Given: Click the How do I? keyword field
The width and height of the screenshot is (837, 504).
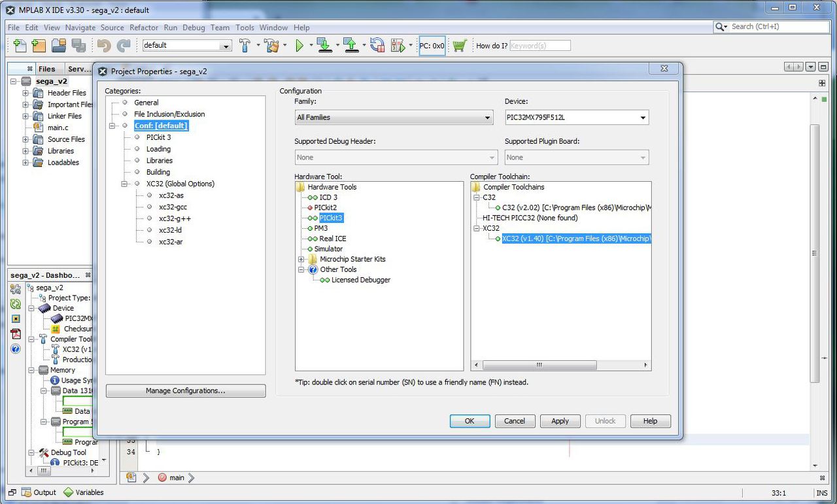Looking at the screenshot, I should (539, 46).
